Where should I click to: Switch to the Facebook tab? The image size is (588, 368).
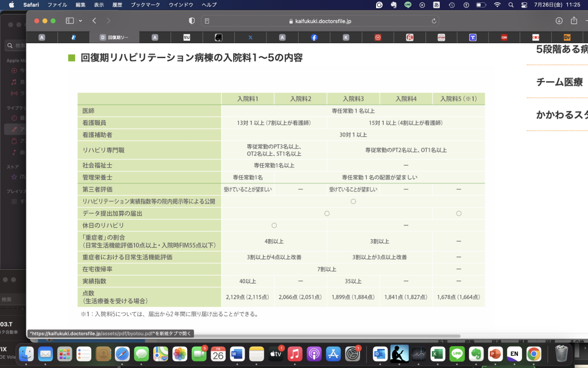314,37
